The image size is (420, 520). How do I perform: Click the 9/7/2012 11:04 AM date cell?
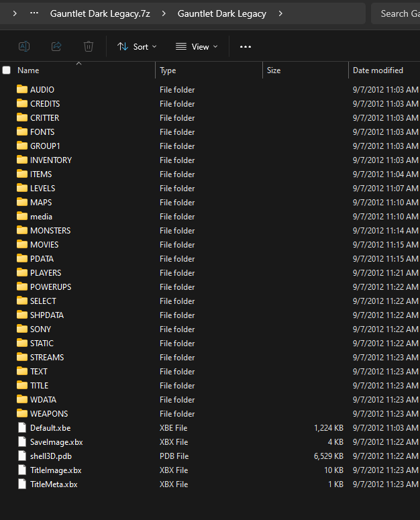click(x=386, y=174)
